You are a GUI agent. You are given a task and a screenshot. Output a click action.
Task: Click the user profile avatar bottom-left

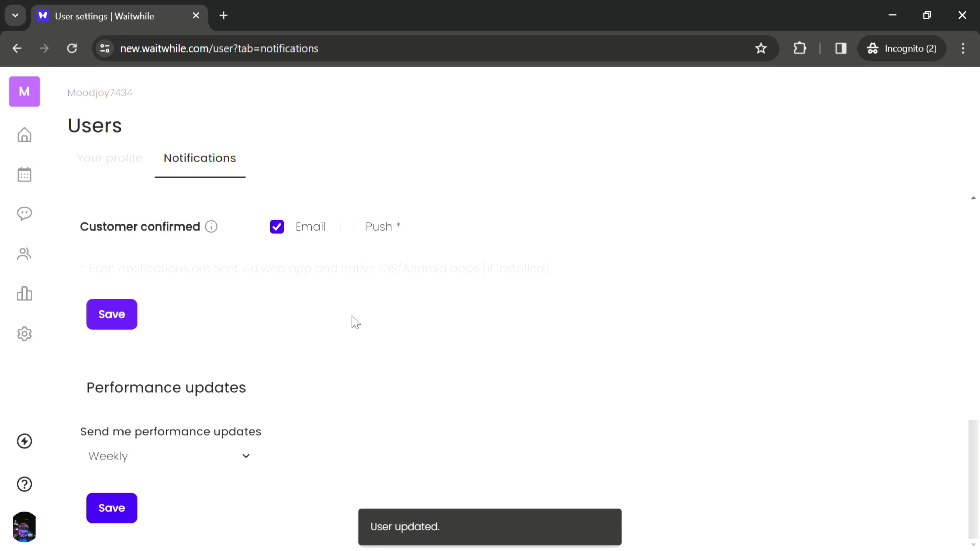(x=24, y=528)
